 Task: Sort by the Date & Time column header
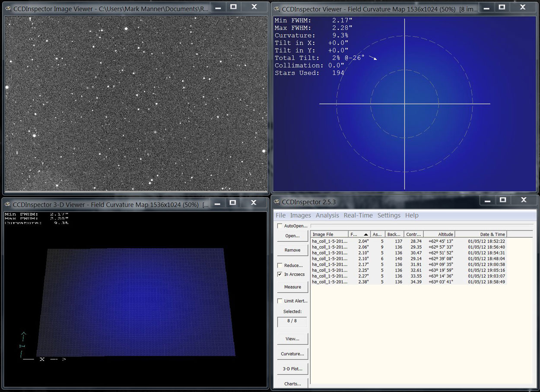point(480,234)
